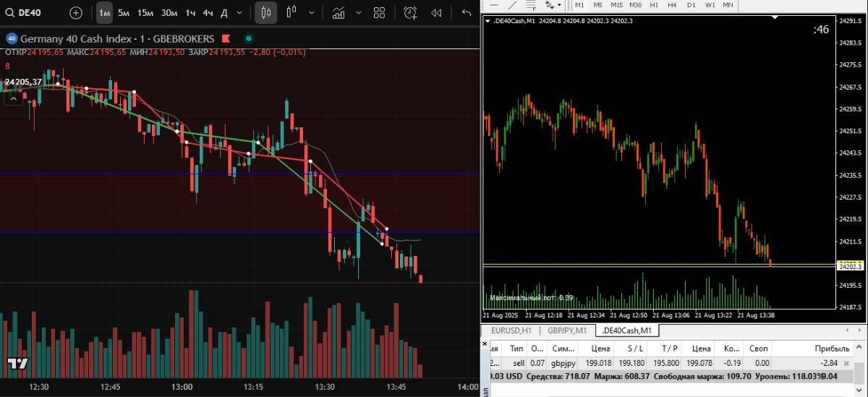Click the TradingView logo in chart corner
The image size is (868, 397).
tap(17, 363)
